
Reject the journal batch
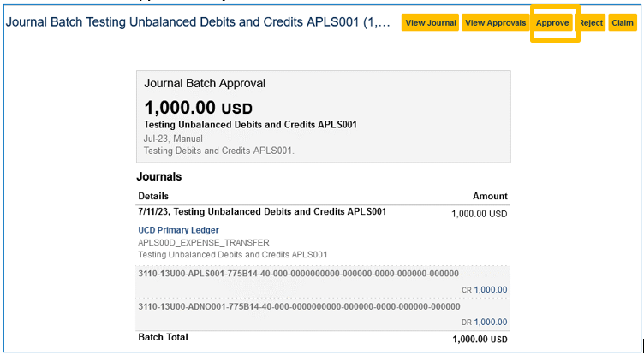point(591,23)
